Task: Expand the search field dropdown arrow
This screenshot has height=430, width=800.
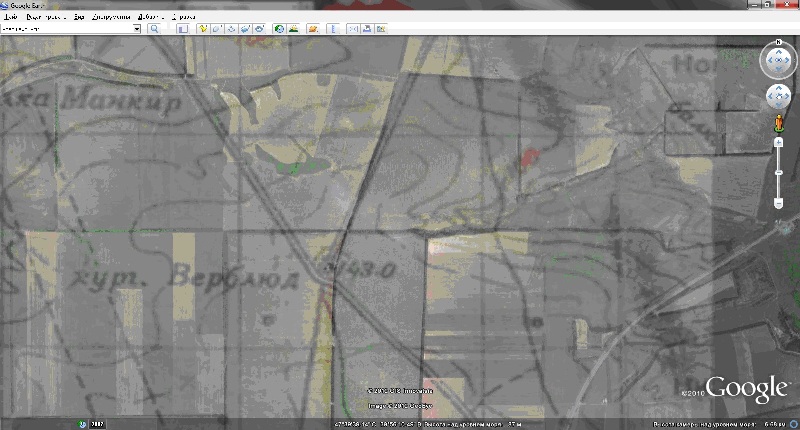Action: tap(137, 29)
